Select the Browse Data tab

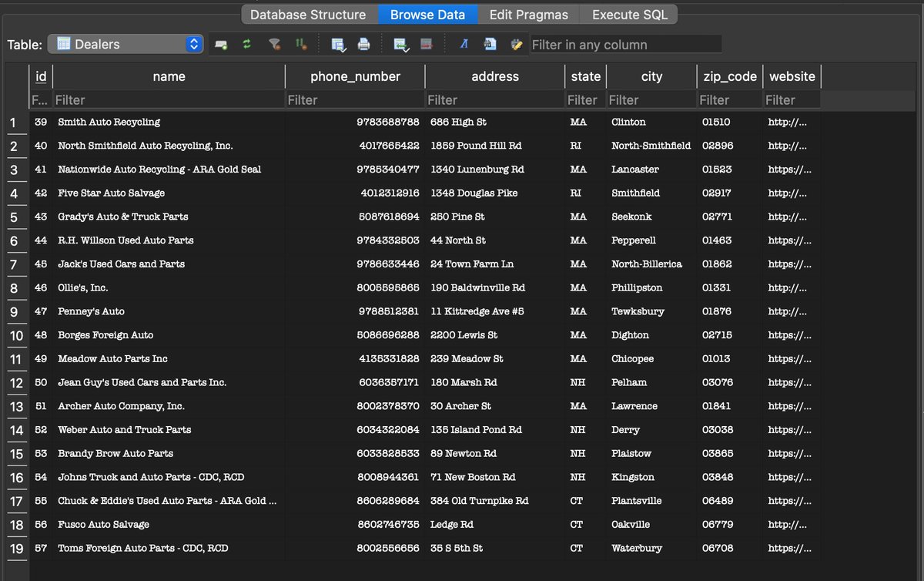pos(427,15)
